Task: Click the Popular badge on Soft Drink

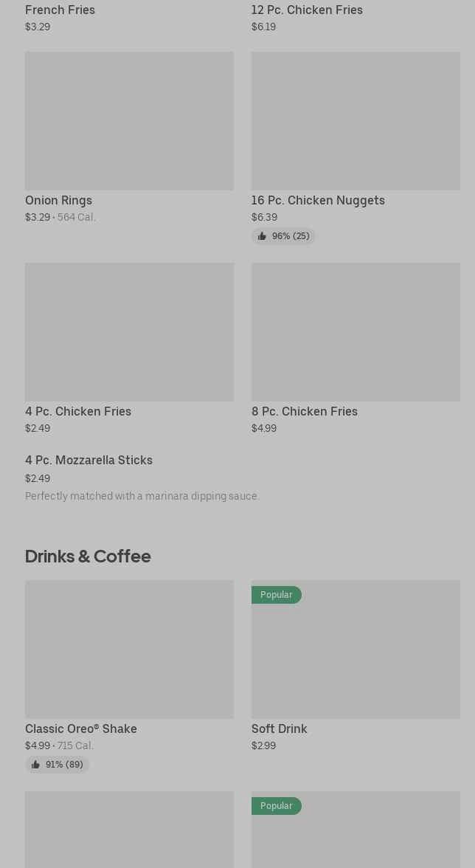Action: coord(276,595)
